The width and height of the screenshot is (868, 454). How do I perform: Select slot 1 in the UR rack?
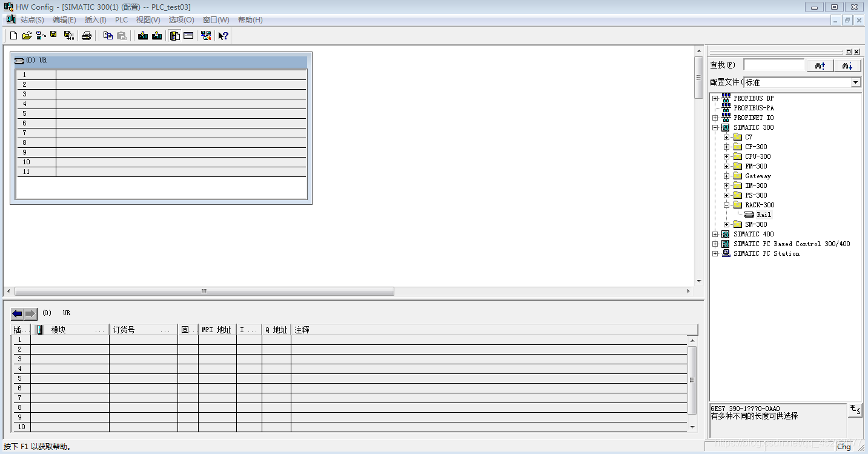[161, 75]
